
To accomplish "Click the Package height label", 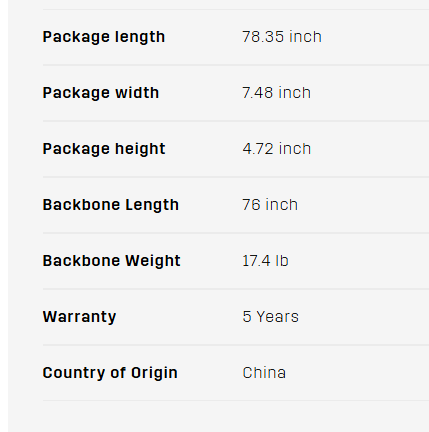I will click(x=104, y=149).
